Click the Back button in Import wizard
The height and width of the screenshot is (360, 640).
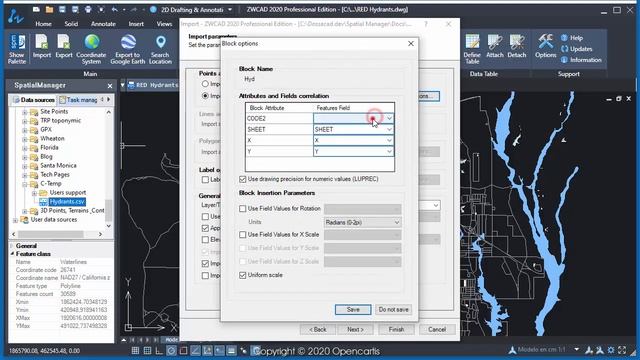tap(318, 329)
